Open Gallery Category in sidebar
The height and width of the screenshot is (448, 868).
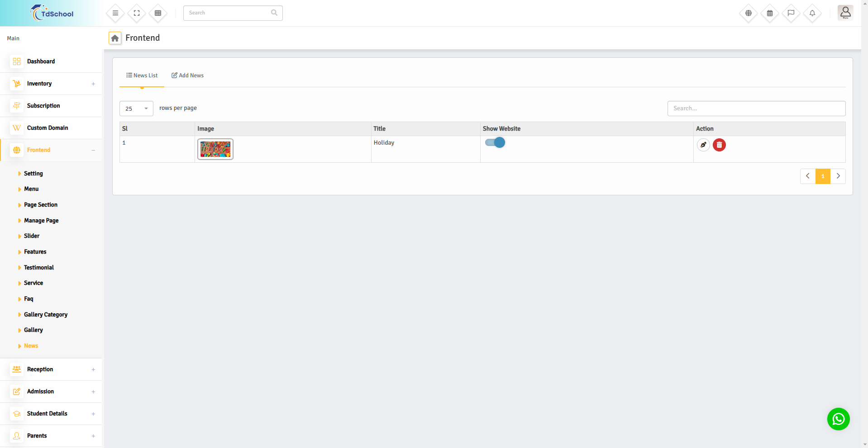46,315
